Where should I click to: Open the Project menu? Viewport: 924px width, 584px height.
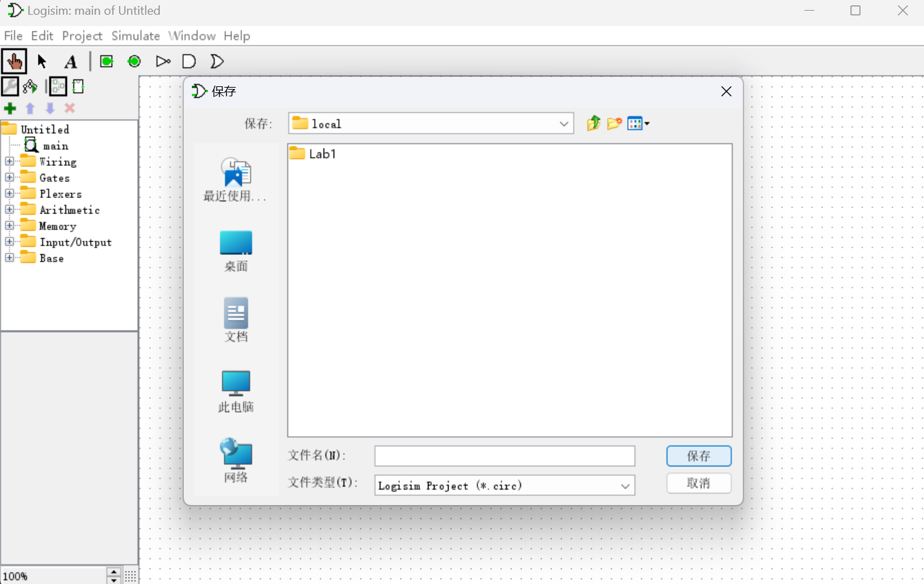coord(82,36)
